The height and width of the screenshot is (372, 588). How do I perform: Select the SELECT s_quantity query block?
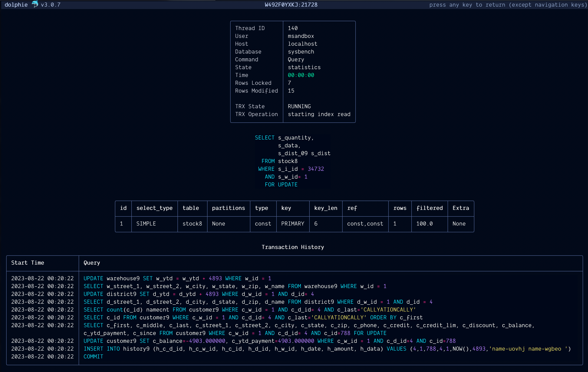click(x=292, y=161)
